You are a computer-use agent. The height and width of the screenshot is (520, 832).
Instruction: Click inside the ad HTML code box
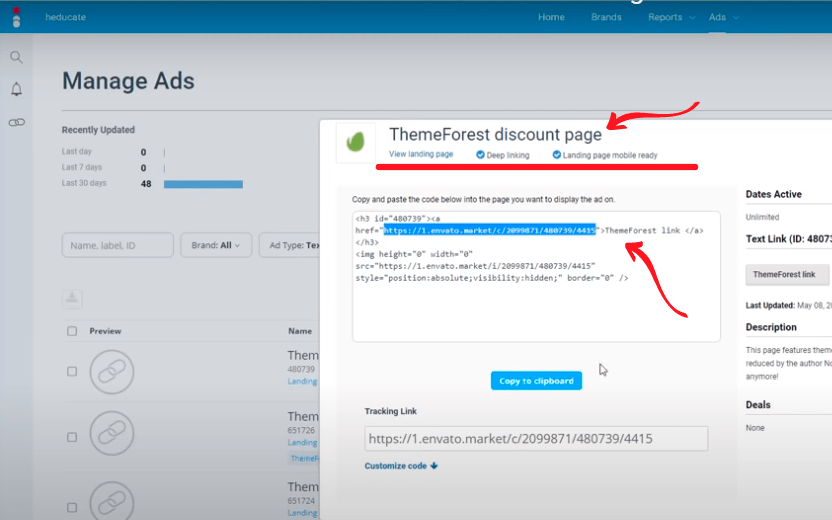pyautogui.click(x=536, y=276)
